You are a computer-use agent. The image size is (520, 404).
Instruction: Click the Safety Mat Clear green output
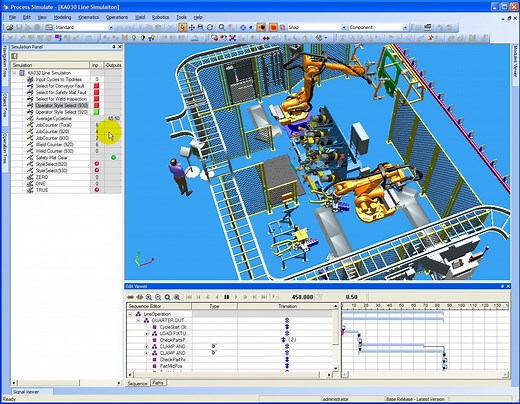tap(114, 157)
